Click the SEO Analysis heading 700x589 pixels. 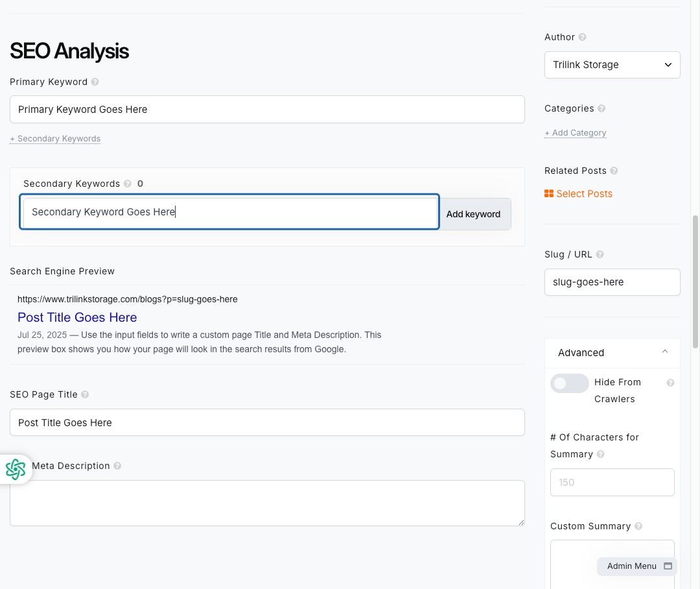coord(69,51)
